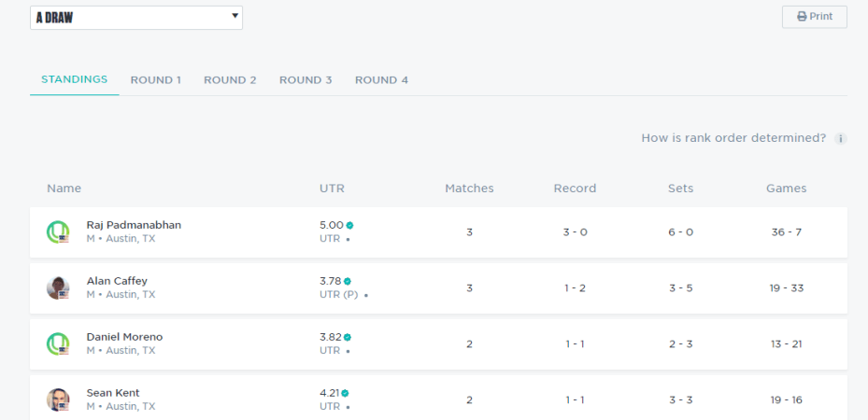
Task: Click Alan Caffey's profile photo
Action: pyautogui.click(x=58, y=288)
